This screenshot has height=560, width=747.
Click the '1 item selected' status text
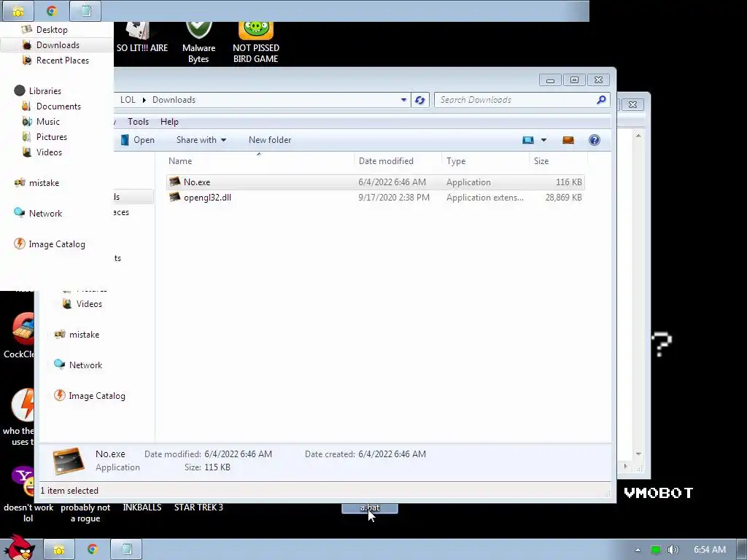point(69,491)
